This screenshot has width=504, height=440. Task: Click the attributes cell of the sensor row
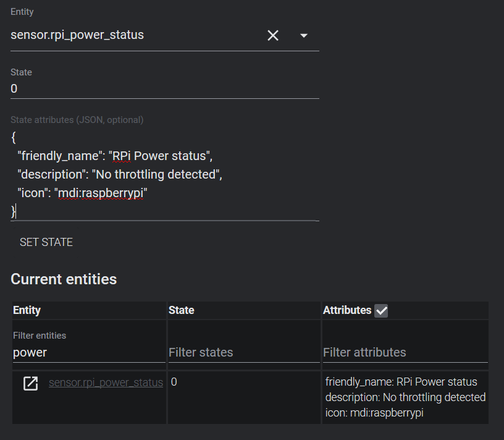[x=405, y=397]
